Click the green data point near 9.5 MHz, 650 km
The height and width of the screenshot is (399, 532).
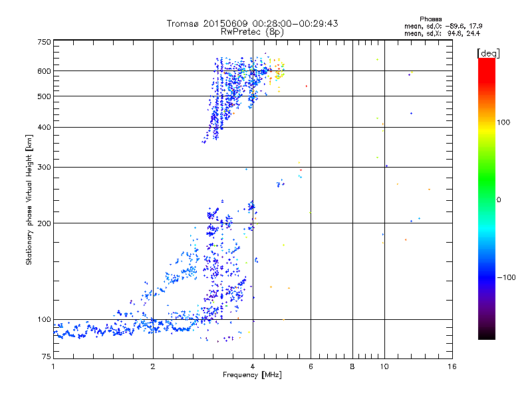click(x=377, y=60)
